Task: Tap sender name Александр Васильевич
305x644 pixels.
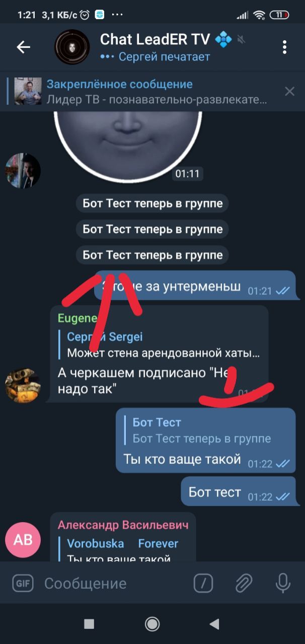Action: pos(123,525)
